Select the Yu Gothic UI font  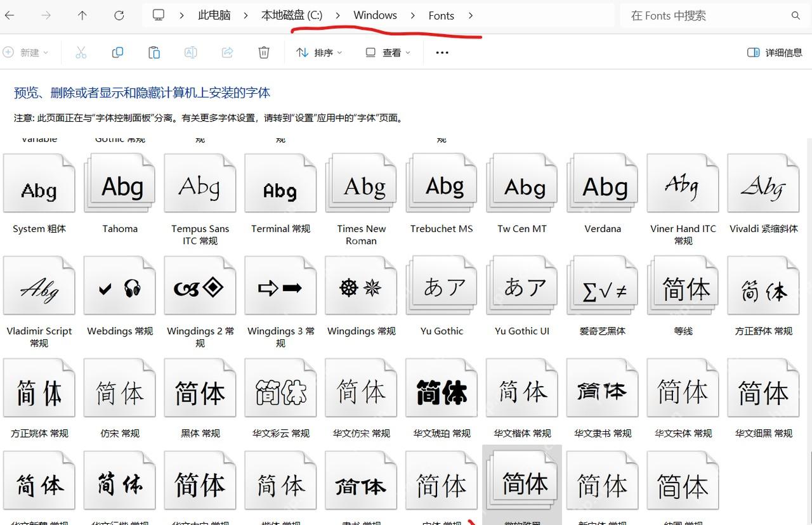click(x=522, y=296)
